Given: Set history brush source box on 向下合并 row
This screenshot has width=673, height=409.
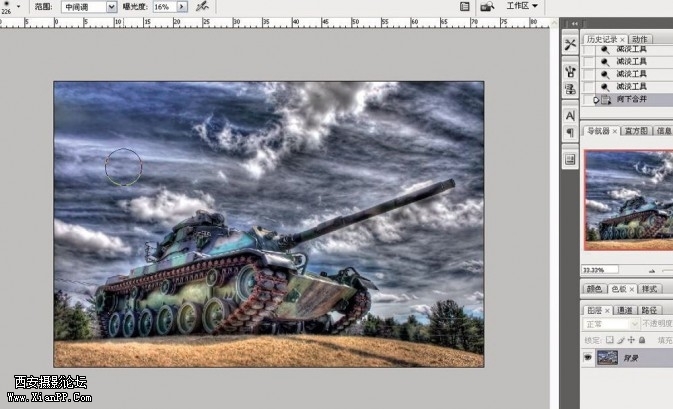Looking at the screenshot, I should 589,100.
